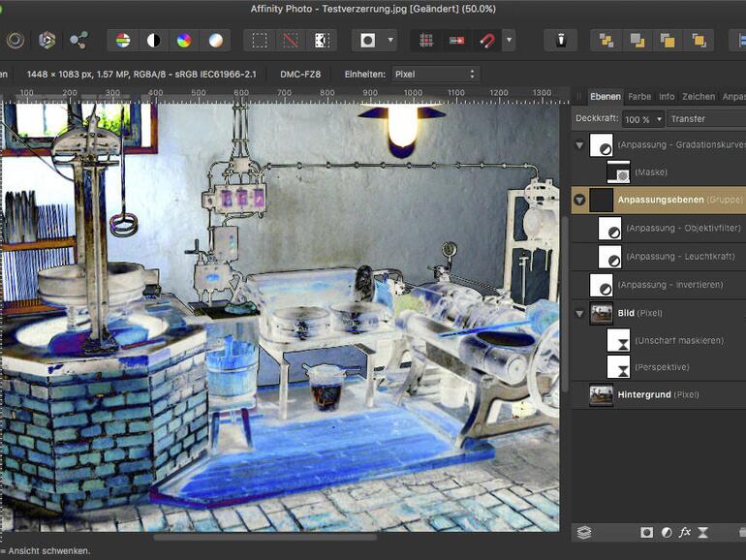Switch to the Zeichen tab

click(699, 97)
